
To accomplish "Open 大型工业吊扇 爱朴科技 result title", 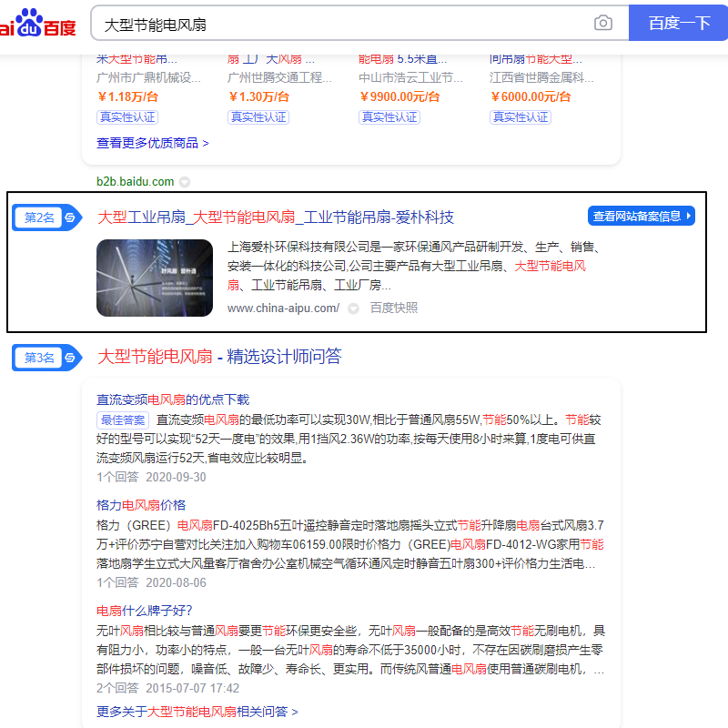I will (276, 217).
